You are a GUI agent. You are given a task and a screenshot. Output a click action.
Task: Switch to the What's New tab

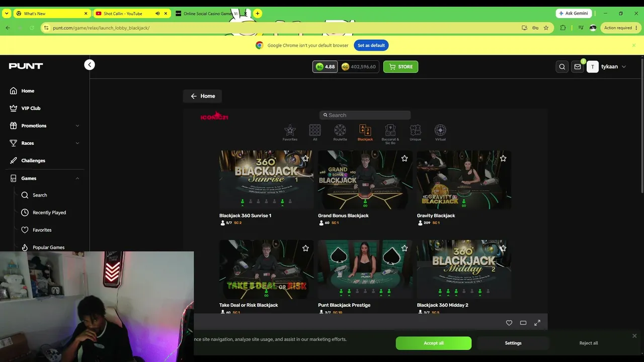tap(52, 14)
